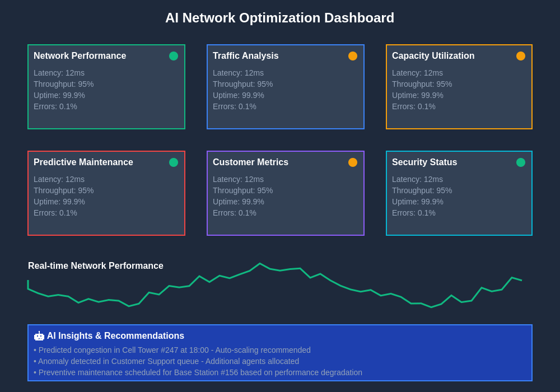Screen dimensions: 560x392
Task: Click the highest peak of the performance line chart
Action: coord(260,264)
